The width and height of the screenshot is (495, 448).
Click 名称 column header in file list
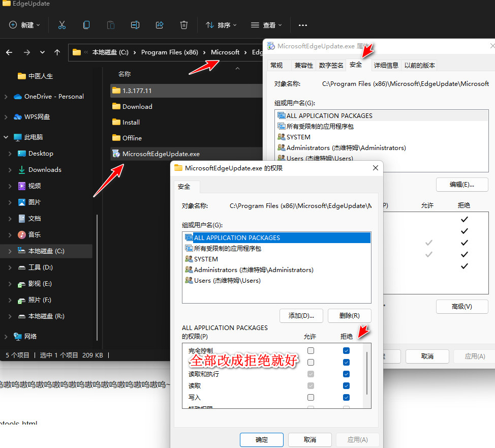point(125,74)
